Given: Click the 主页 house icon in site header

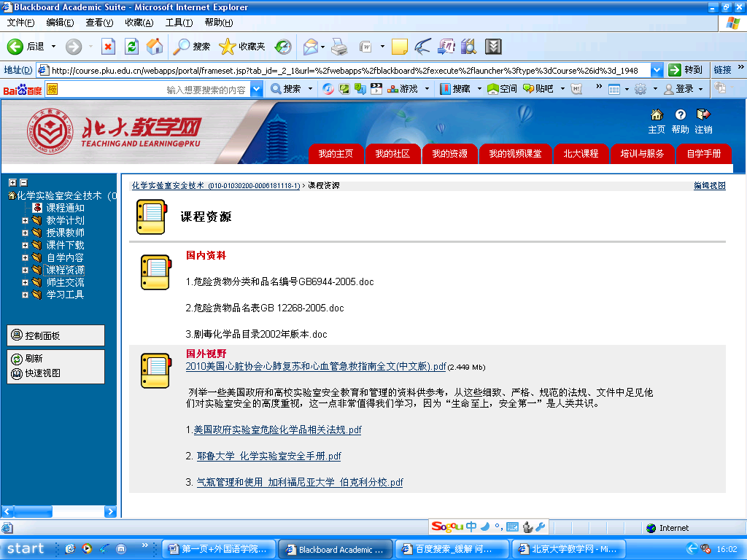Looking at the screenshot, I should coord(657,114).
